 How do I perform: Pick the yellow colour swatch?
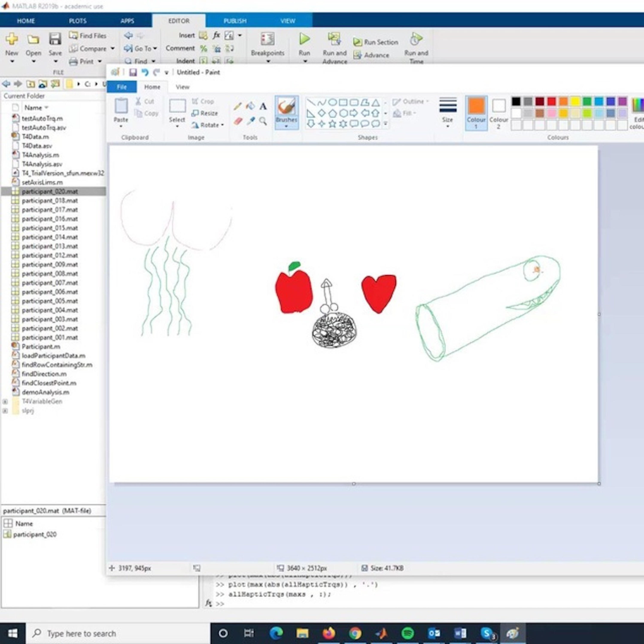pyautogui.click(x=575, y=101)
